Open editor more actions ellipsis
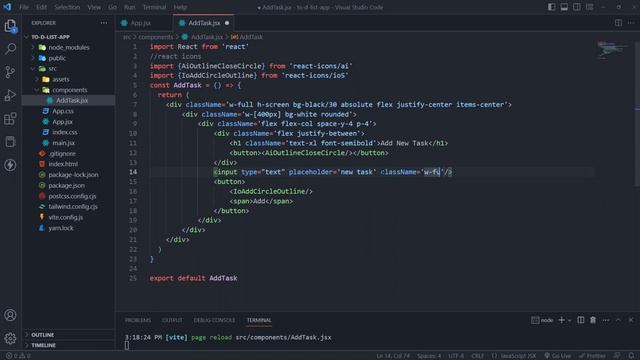This screenshot has width=640, height=360. (631, 23)
